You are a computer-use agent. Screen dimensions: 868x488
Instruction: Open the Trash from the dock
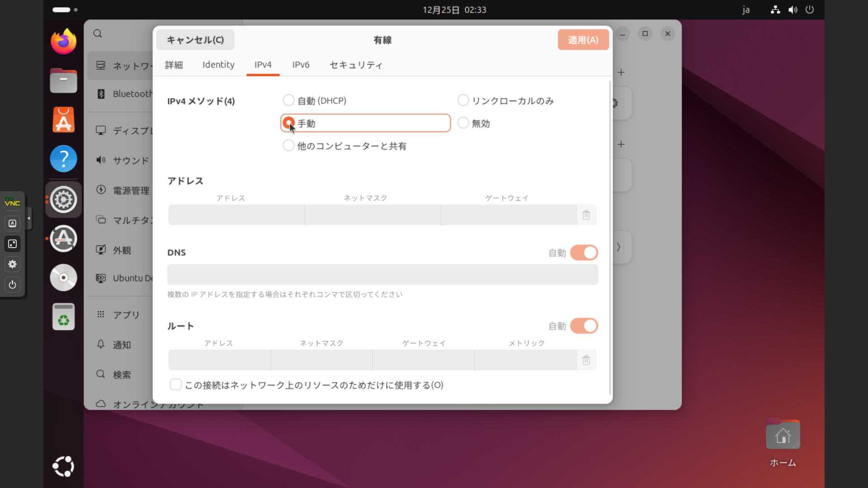[63, 317]
